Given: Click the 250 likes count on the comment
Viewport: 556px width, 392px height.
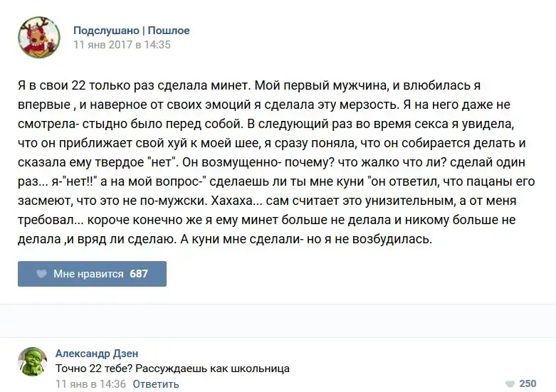Looking at the screenshot, I should [x=528, y=384].
